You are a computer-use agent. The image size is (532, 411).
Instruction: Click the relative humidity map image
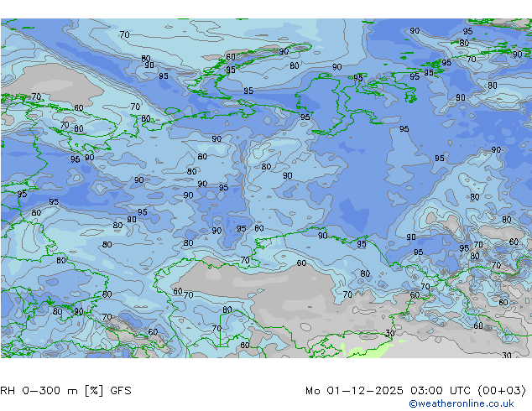(266, 188)
